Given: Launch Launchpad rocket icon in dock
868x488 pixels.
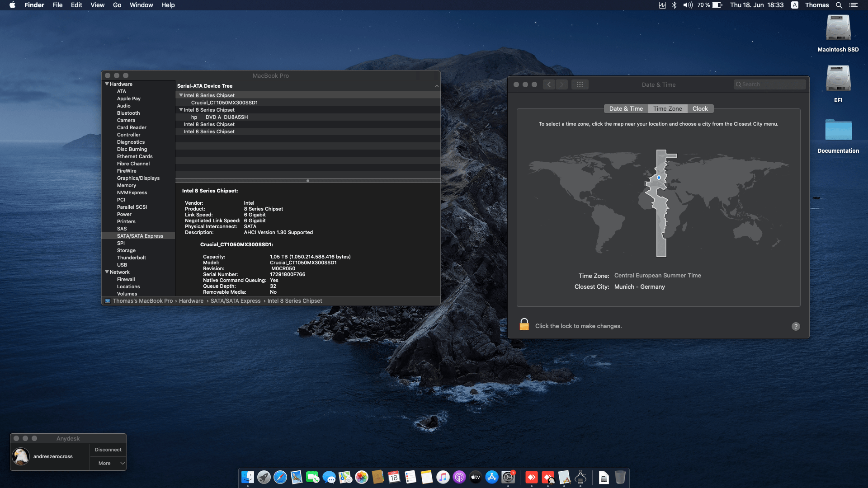Looking at the screenshot, I should [264, 477].
